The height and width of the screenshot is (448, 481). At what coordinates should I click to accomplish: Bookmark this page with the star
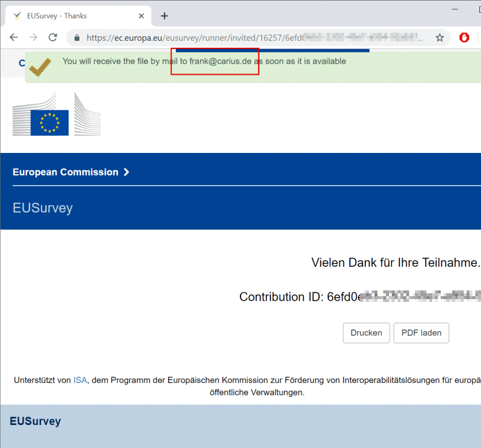click(440, 38)
